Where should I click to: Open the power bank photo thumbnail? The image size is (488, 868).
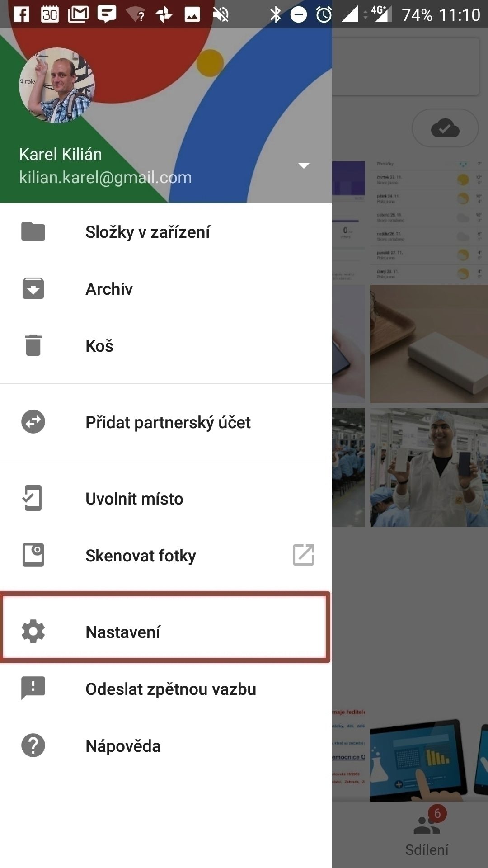(429, 344)
